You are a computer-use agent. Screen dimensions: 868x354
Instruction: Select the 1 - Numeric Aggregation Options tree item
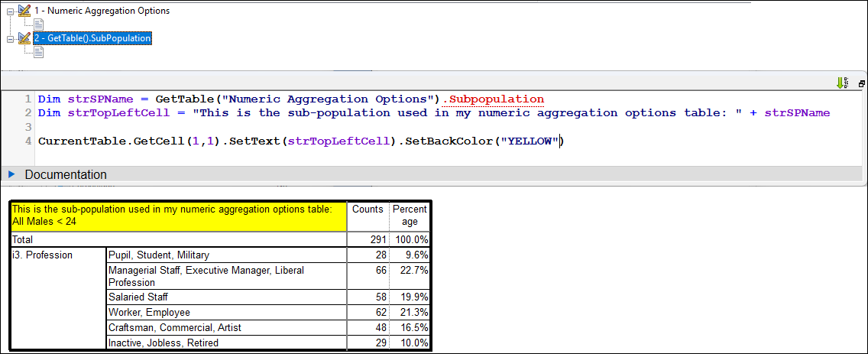click(102, 11)
